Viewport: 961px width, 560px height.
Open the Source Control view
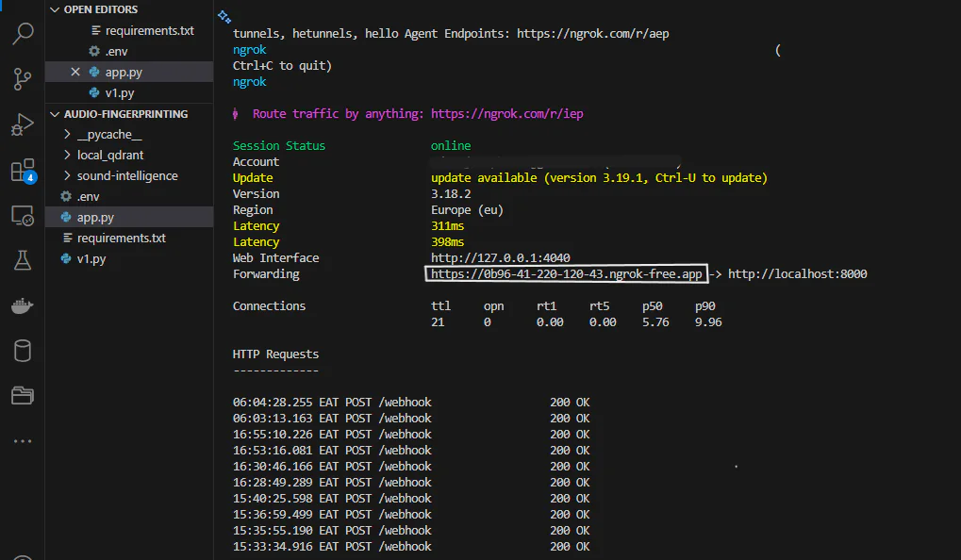point(23,79)
